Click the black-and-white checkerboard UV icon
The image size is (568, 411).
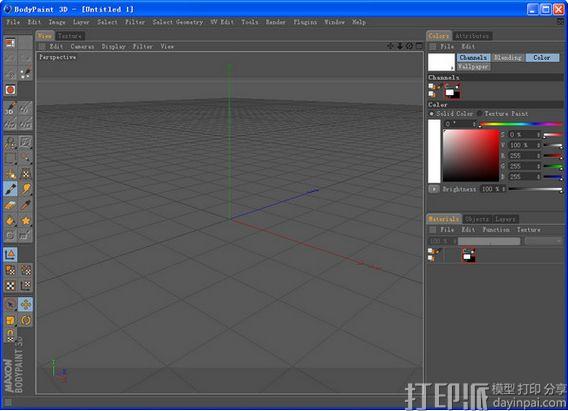(x=10, y=286)
